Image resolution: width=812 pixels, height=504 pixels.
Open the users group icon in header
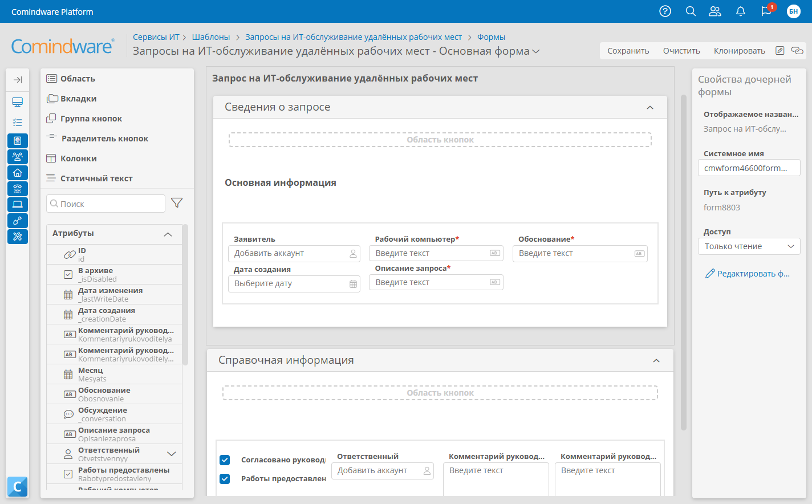click(x=715, y=11)
